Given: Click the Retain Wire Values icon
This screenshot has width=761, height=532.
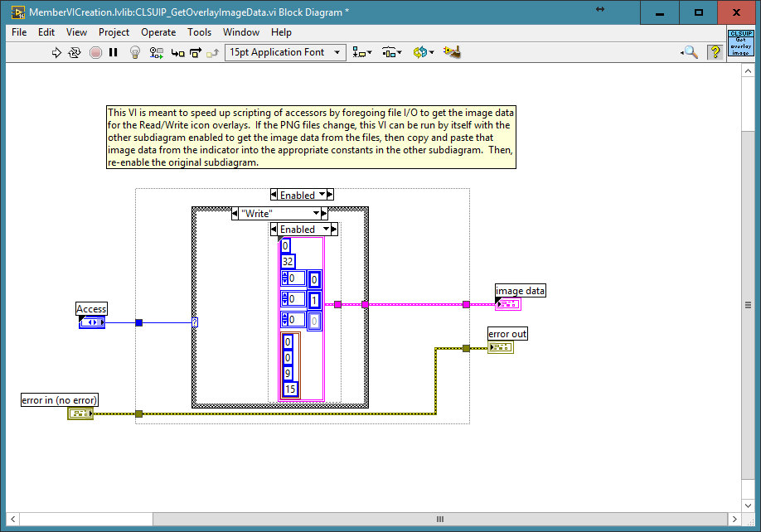Looking at the screenshot, I should pyautogui.click(x=156, y=51).
